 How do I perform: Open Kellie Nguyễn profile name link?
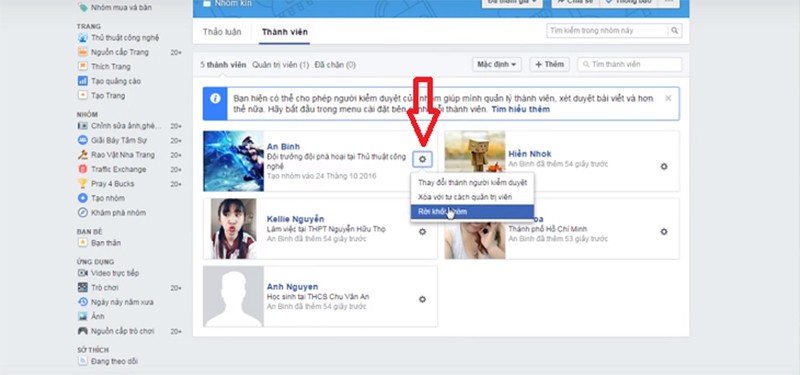(295, 219)
